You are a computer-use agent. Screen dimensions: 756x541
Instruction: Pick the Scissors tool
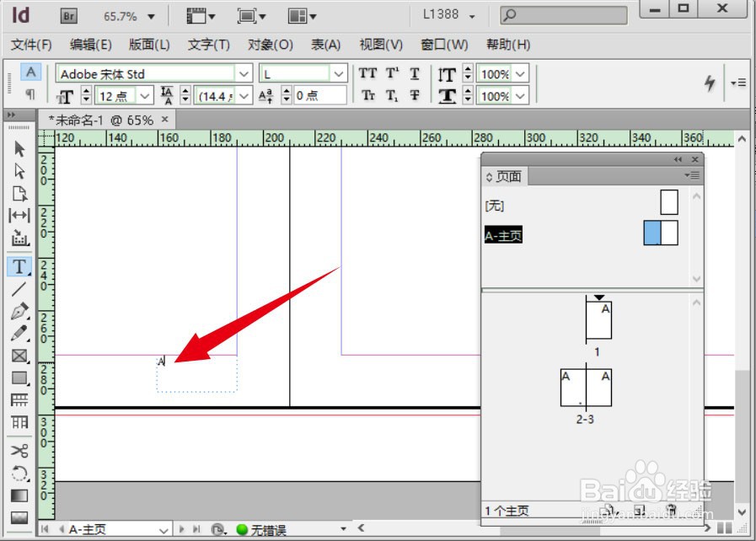pyautogui.click(x=19, y=450)
